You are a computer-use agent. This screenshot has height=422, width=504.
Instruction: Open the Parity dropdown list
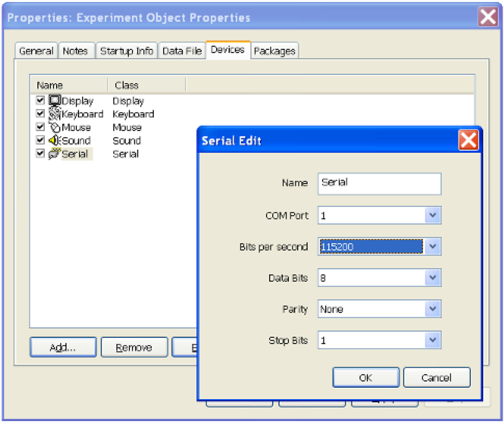click(432, 309)
